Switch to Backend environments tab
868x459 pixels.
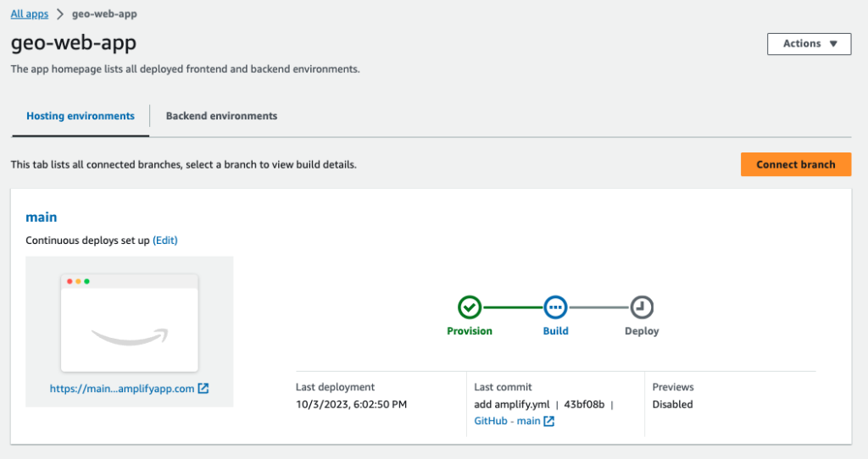pos(221,116)
